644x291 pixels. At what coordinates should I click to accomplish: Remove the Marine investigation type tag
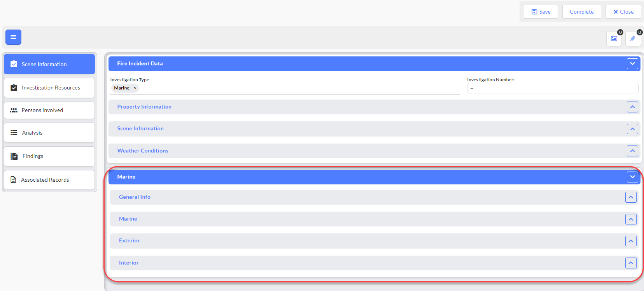click(135, 88)
